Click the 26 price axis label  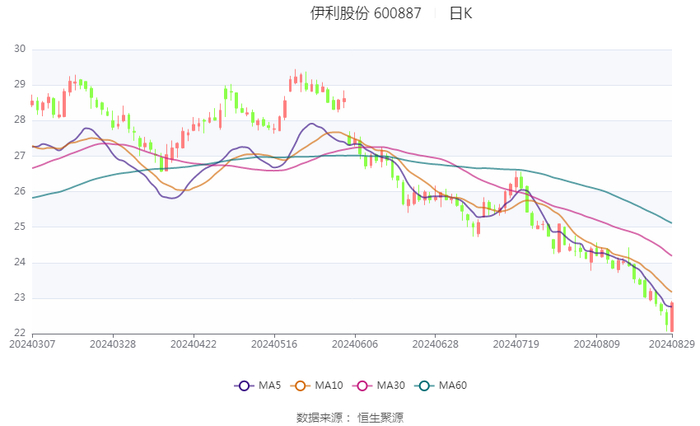20,191
